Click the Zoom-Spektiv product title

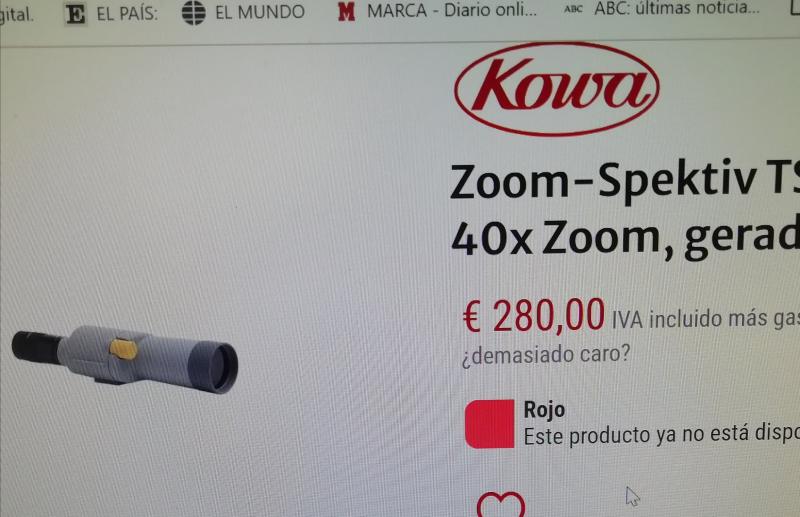(x=625, y=210)
